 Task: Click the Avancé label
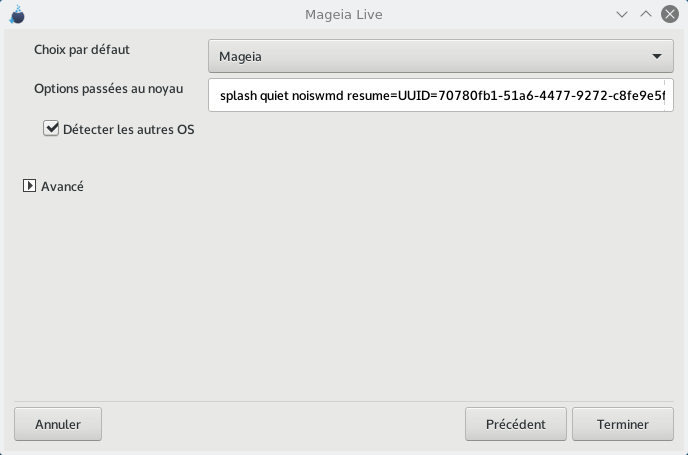pos(62,186)
